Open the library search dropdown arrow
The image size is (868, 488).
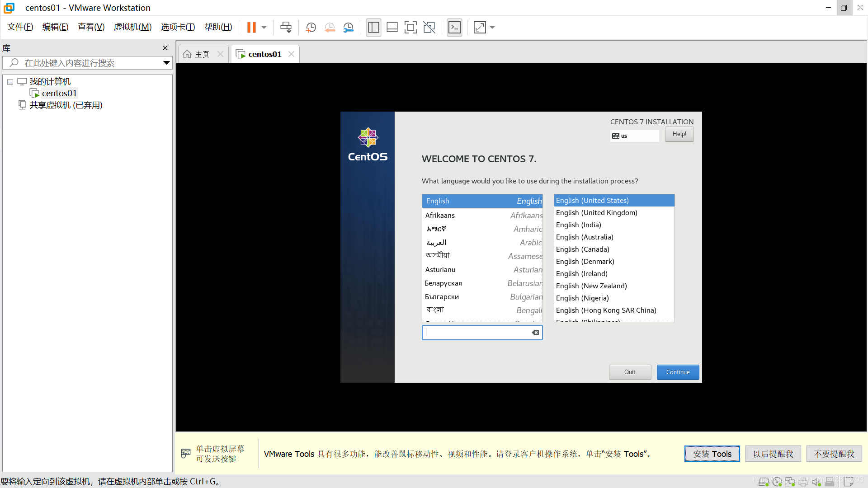click(166, 63)
